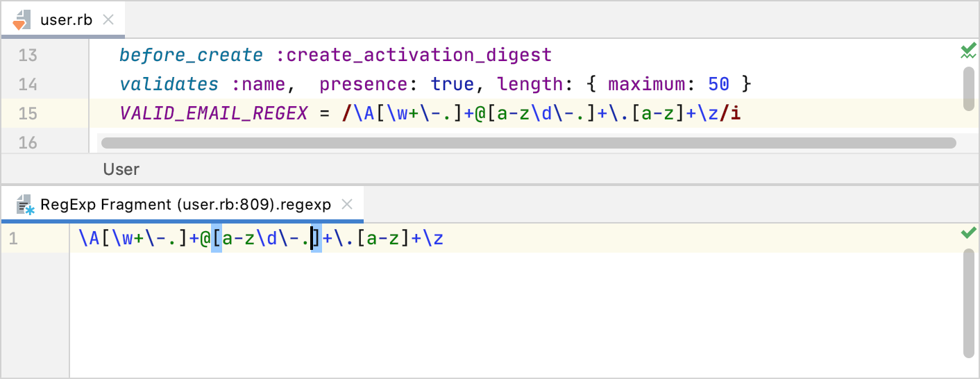Click line number 15 in the gutter
This screenshot has width=980, height=379.
click(28, 113)
